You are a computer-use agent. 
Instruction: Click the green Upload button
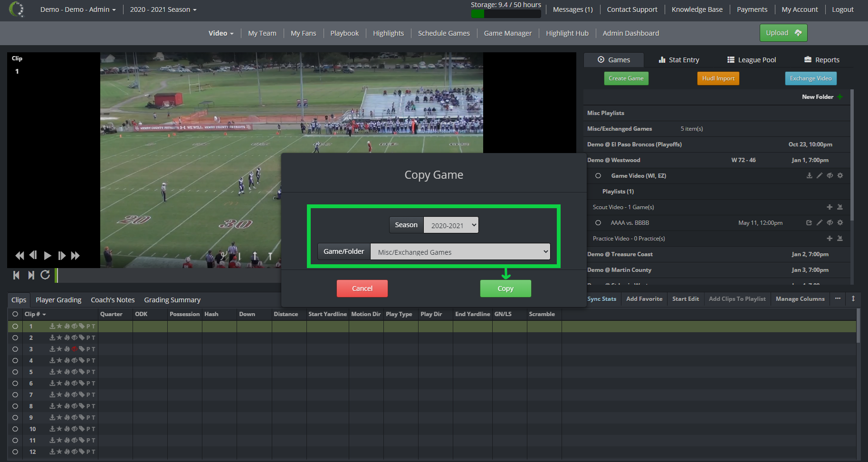[x=783, y=33]
